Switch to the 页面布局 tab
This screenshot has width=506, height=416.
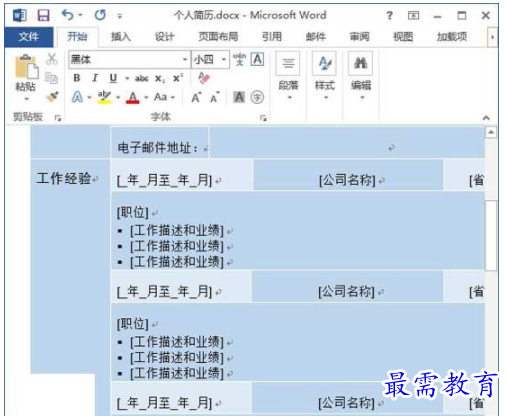click(218, 36)
